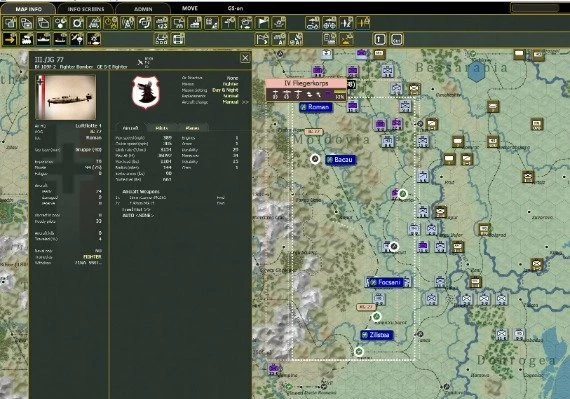Click the very first icon in the top toolbar row

click(x=10, y=23)
